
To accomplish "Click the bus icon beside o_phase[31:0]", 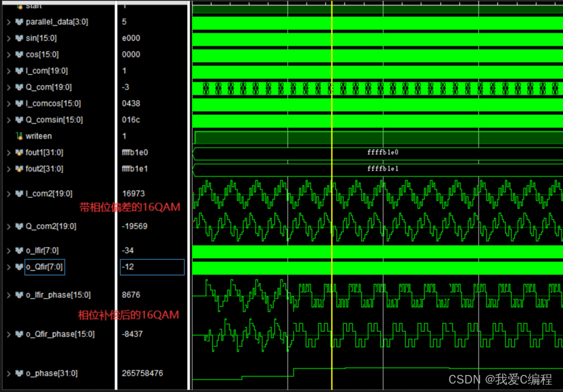I will [19, 373].
